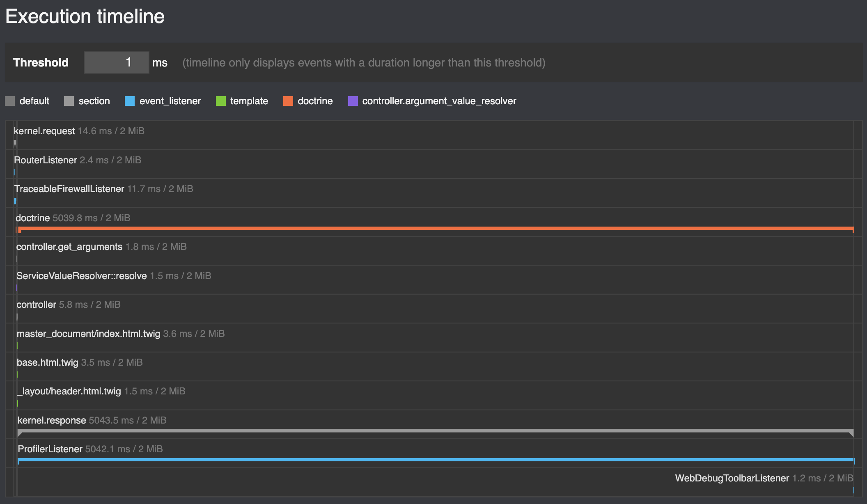The height and width of the screenshot is (504, 867).
Task: Click the base.html.twig template label
Action: [x=48, y=362]
